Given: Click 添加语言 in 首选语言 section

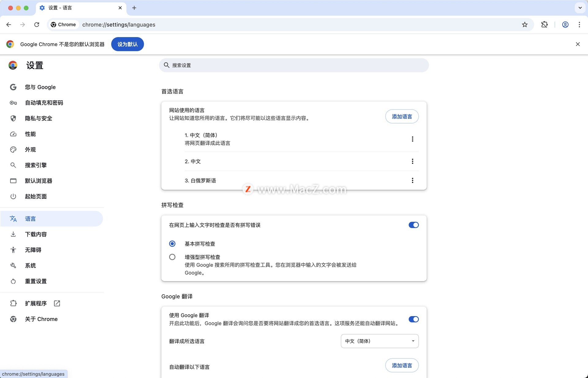Looking at the screenshot, I should pos(402,116).
